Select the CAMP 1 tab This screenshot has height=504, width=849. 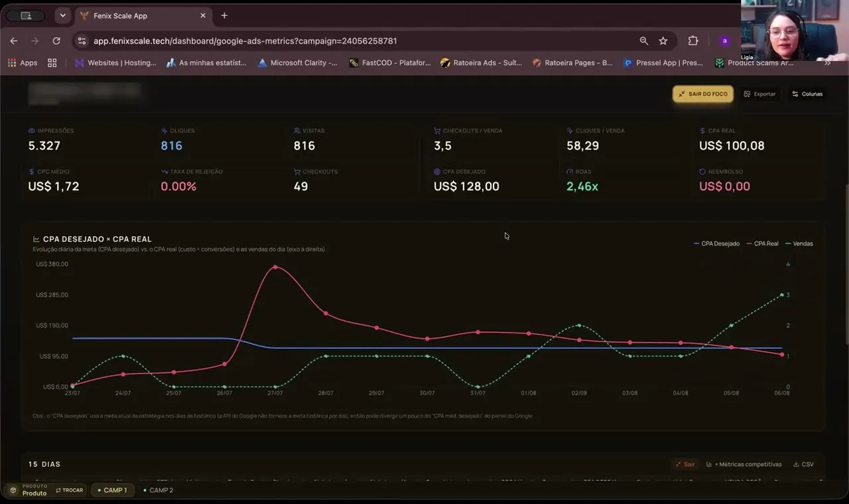click(112, 490)
